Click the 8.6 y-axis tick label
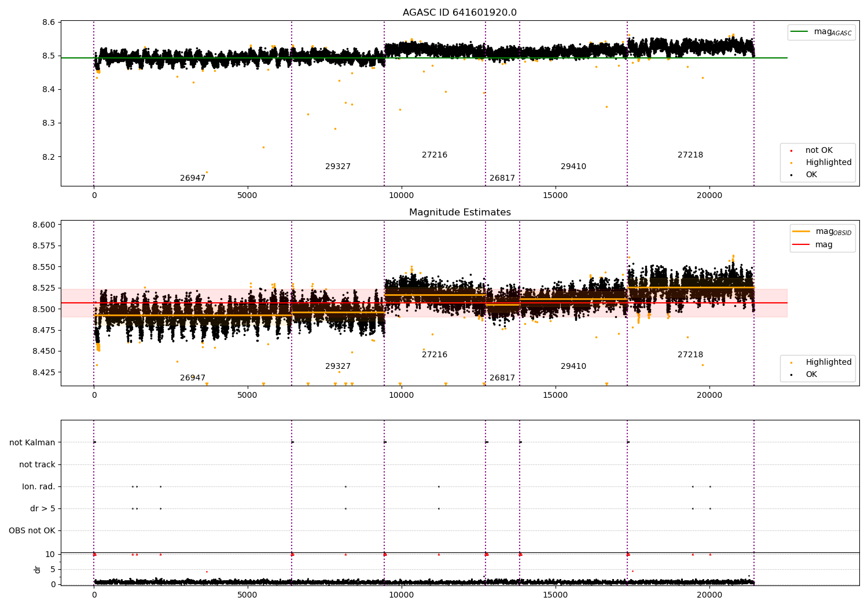 click(x=49, y=22)
